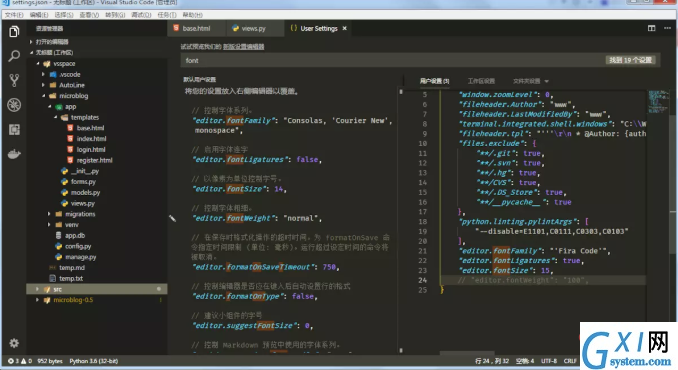Open __init__.py in the explorer
This screenshot has width=678, height=370.
click(85, 171)
